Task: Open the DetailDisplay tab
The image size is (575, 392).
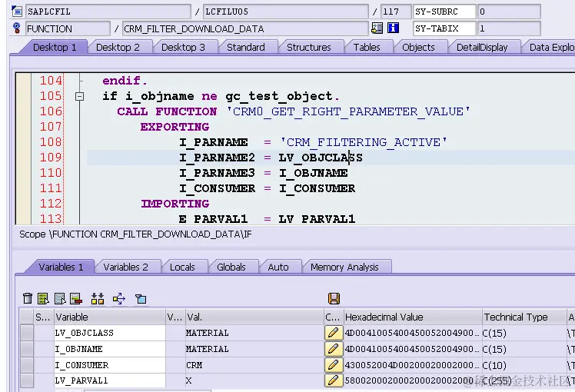Action: pos(482,48)
